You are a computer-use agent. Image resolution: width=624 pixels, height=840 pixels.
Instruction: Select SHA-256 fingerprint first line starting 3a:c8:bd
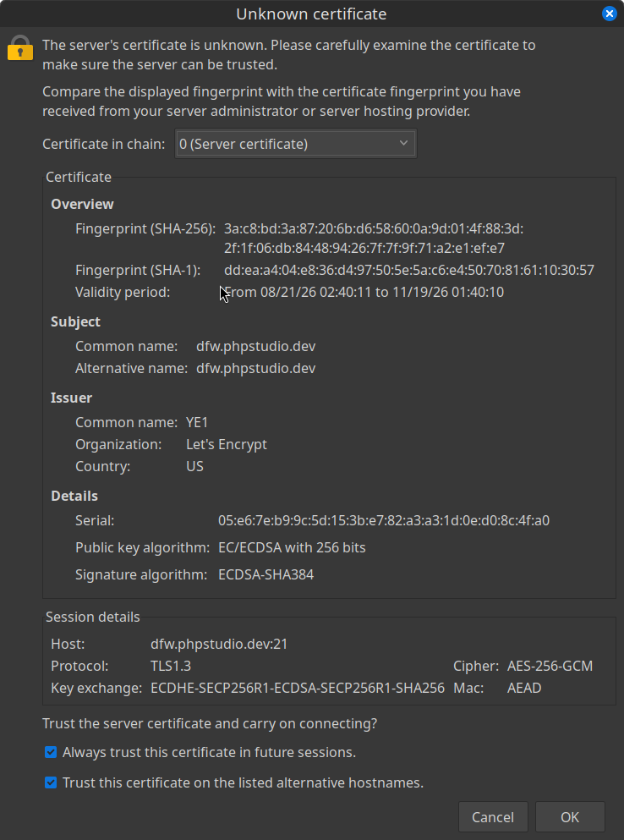374,228
